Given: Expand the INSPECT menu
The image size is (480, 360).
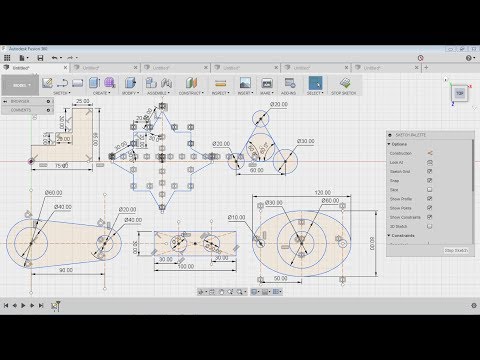Looking at the screenshot, I should coord(220,93).
